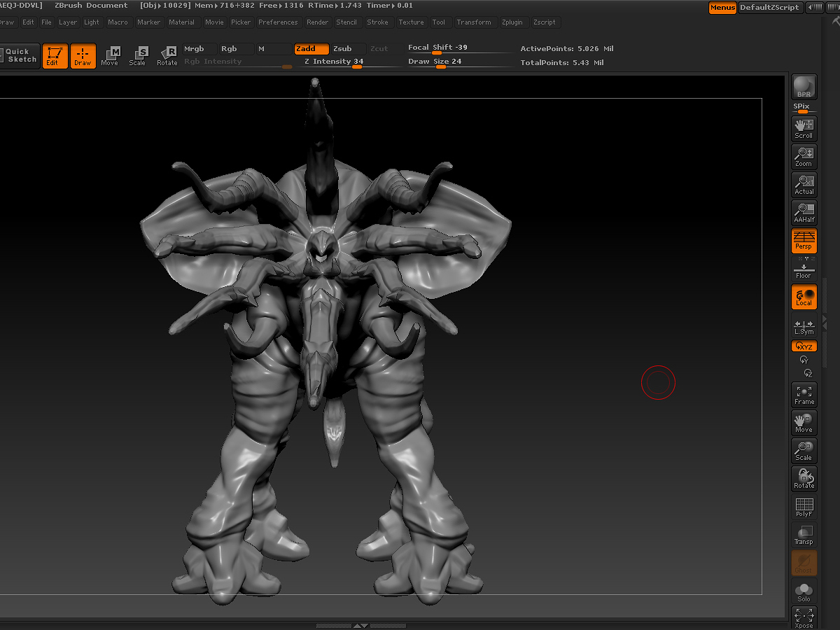Select the Y axis rotation icon
Screen dimensions: 840x630
click(804, 360)
